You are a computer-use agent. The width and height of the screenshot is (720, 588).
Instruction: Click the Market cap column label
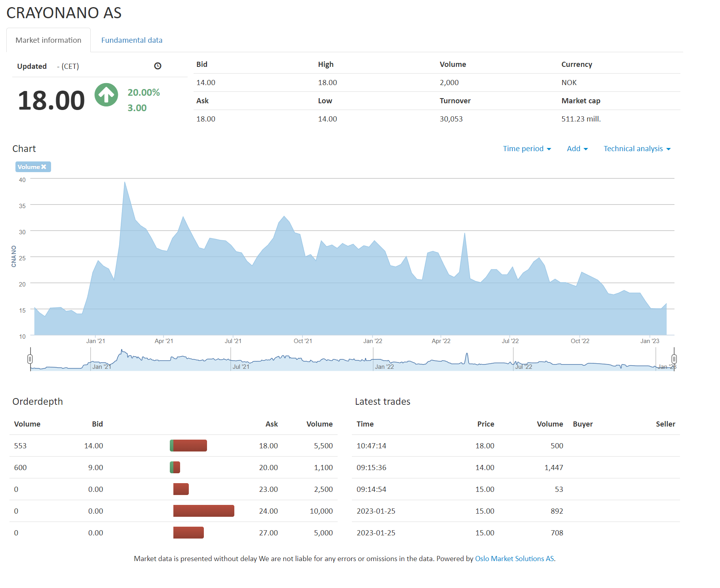tap(581, 101)
